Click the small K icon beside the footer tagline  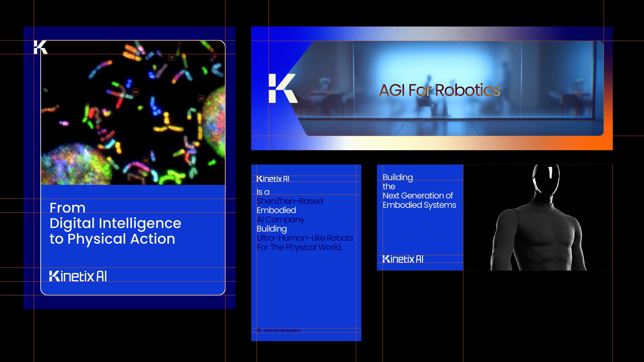(x=259, y=330)
